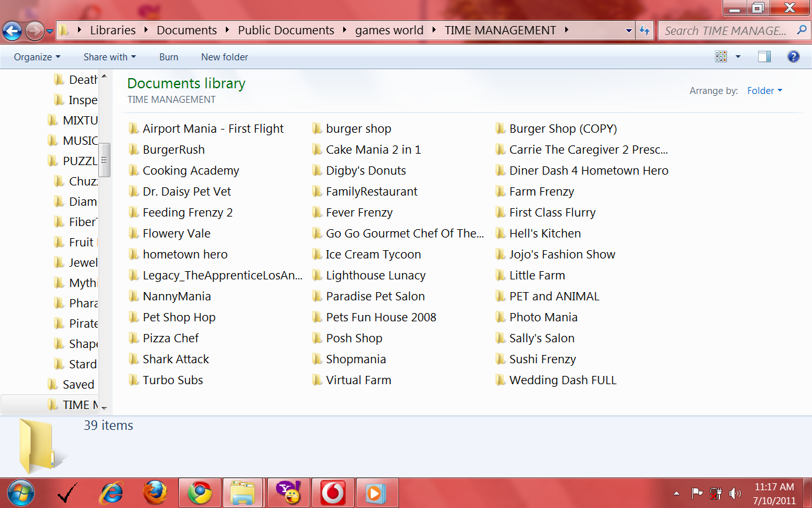The height and width of the screenshot is (508, 812).
Task: Select the Wedding Dash FULL folder
Action: (x=556, y=380)
